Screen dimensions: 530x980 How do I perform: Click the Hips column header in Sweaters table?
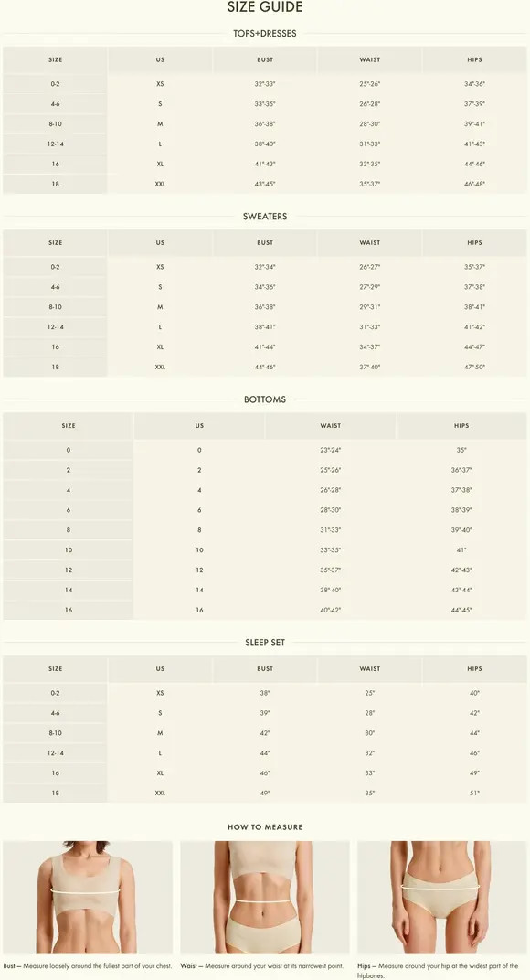click(474, 242)
